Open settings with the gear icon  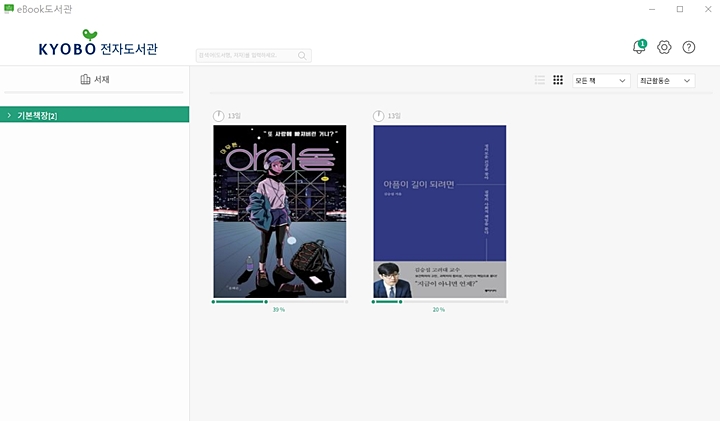(x=664, y=47)
